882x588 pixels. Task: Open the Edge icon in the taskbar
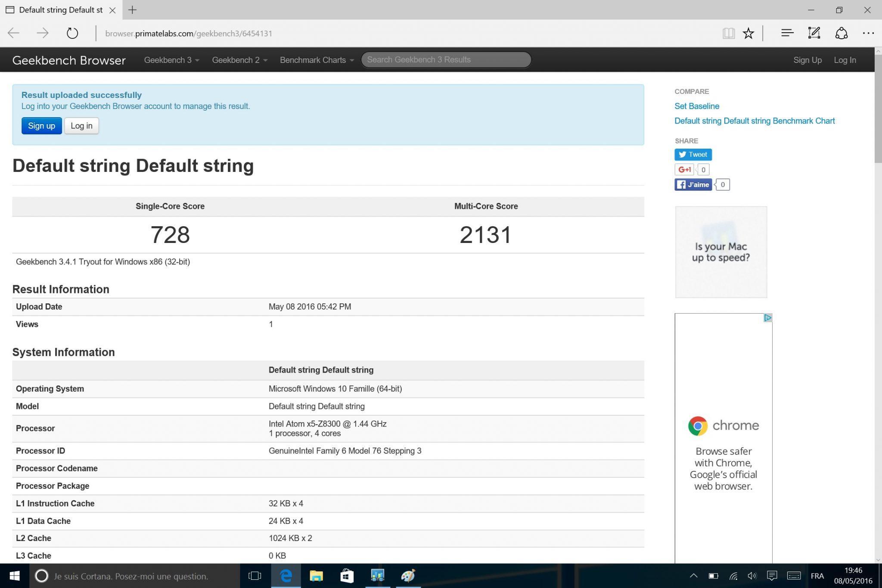coord(286,576)
